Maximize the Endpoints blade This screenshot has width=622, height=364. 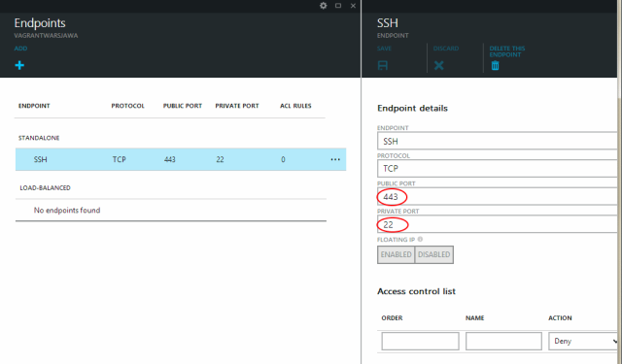[x=338, y=6]
